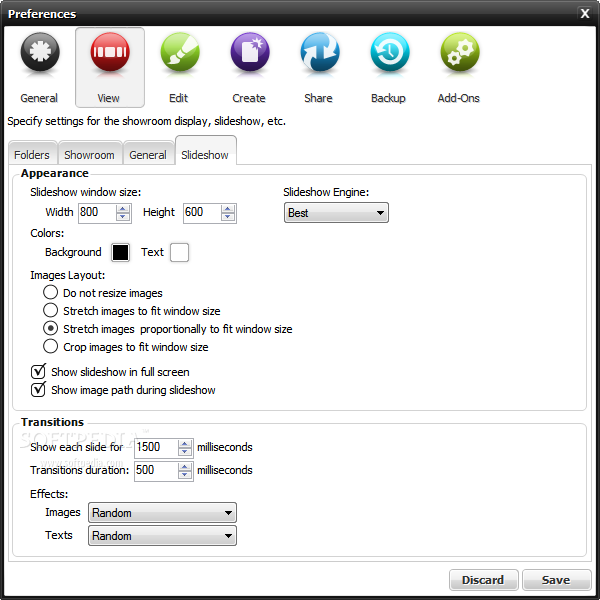Viewport: 600px width, 600px height.
Task: Click the Height input field
Action: point(202,213)
